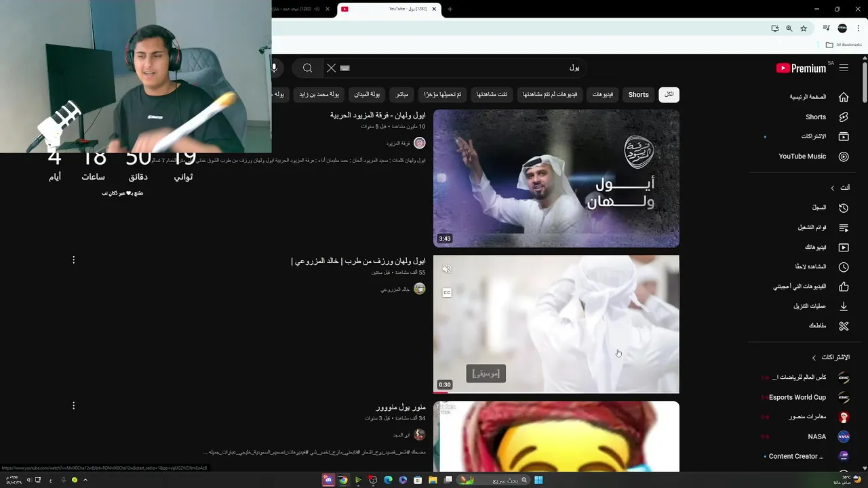This screenshot has height=488, width=868.
Task: Click the YouTube search magnifier button
Action: point(307,68)
